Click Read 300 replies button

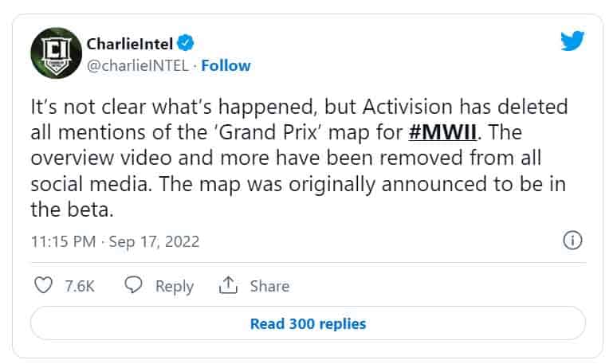(x=308, y=323)
